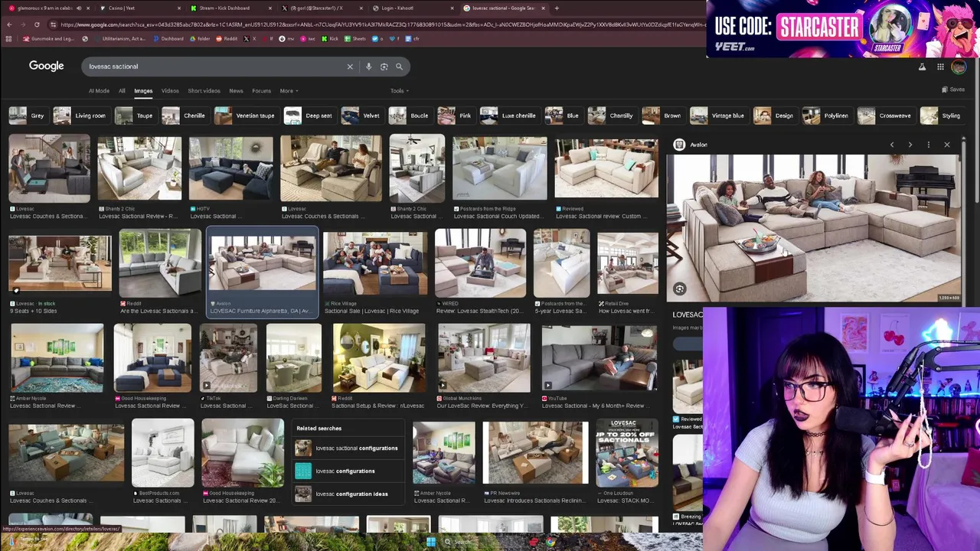Open Google Lens image search icon
This screenshot has width=980, height=551.
coord(384,67)
